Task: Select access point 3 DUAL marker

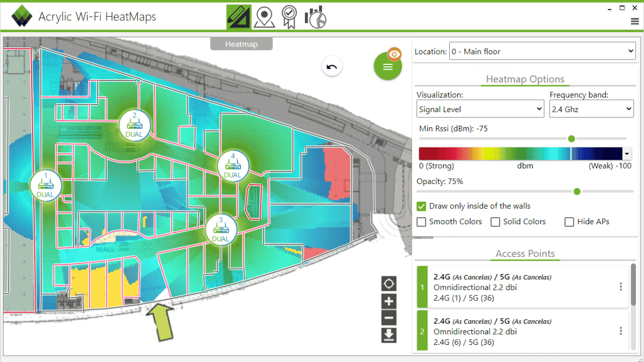Action: point(221,230)
